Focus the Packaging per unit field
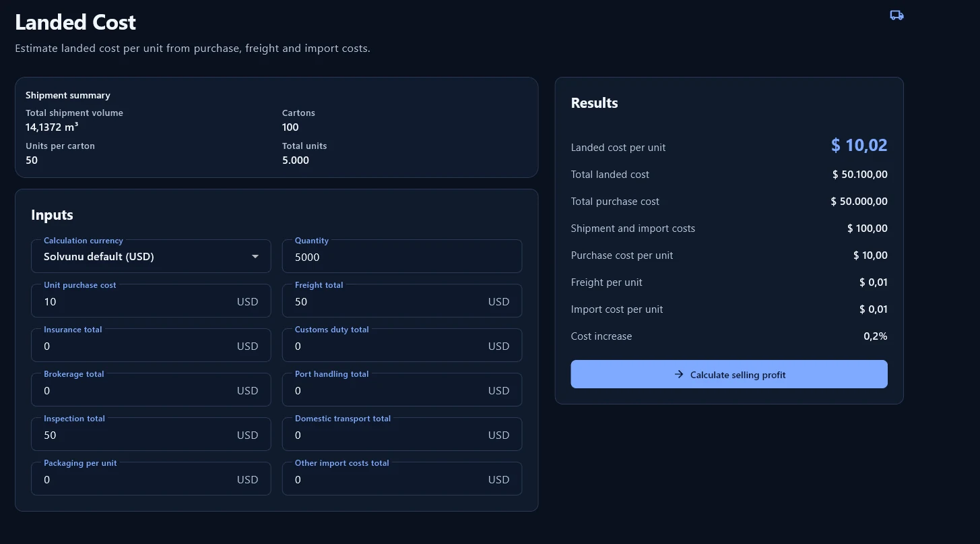980x544 pixels. point(151,479)
